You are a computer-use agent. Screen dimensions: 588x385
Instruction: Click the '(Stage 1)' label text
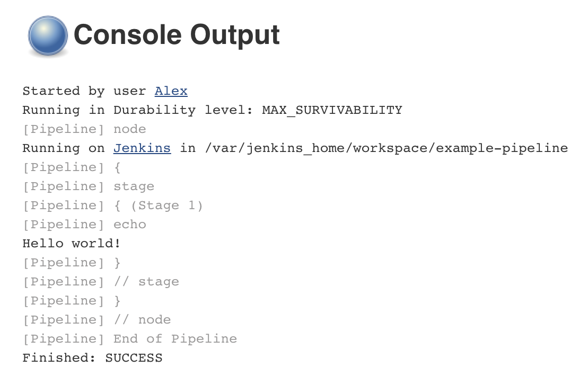click(166, 205)
